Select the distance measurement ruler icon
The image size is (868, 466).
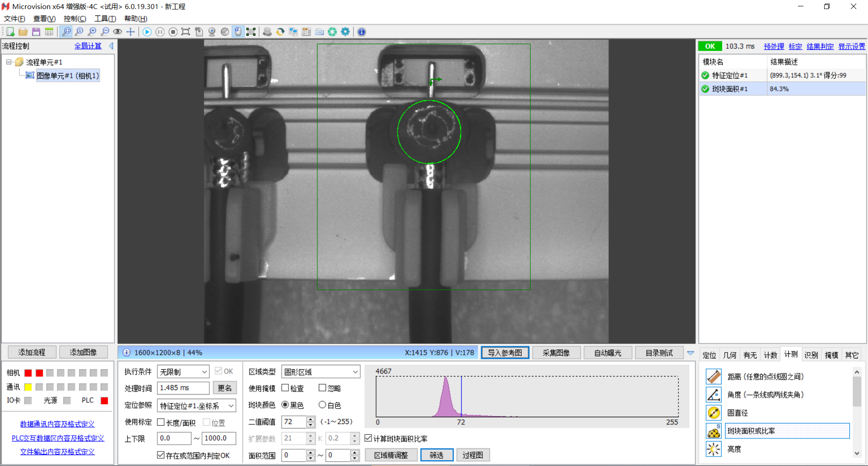click(713, 377)
